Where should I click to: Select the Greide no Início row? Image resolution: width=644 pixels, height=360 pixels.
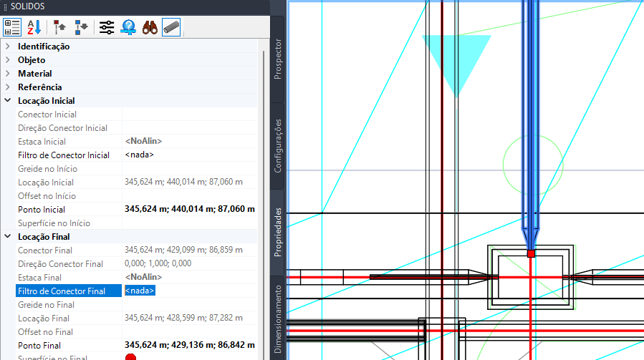coord(136,168)
